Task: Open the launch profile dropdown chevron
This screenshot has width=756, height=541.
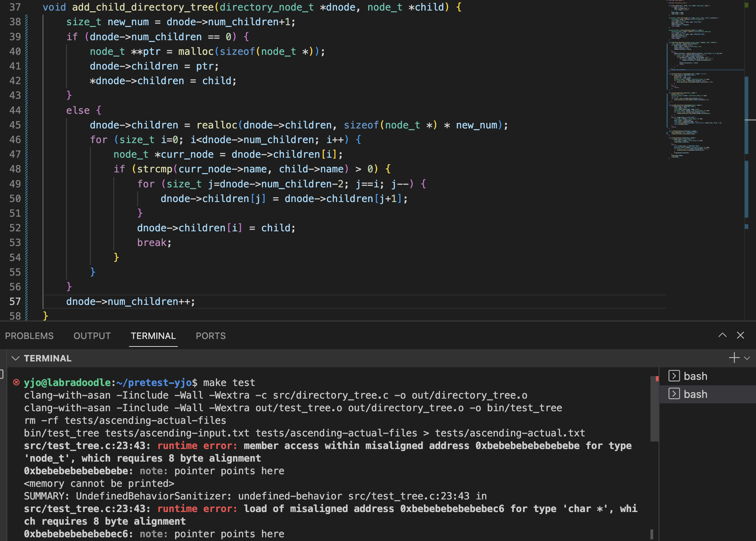Action: click(747, 358)
